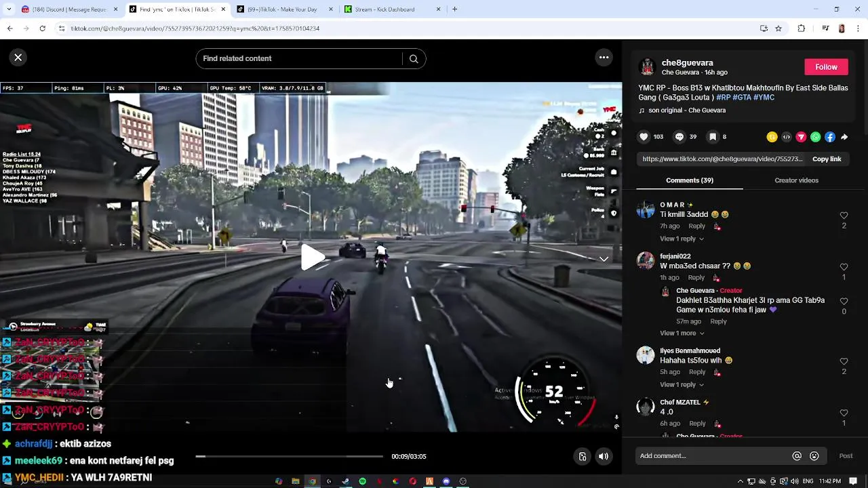Go back in browser
868x488 pixels.
point(9,28)
